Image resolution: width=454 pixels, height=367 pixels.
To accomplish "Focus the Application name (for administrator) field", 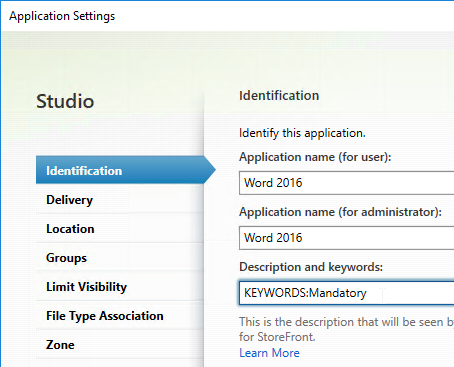I will pyautogui.click(x=347, y=238).
